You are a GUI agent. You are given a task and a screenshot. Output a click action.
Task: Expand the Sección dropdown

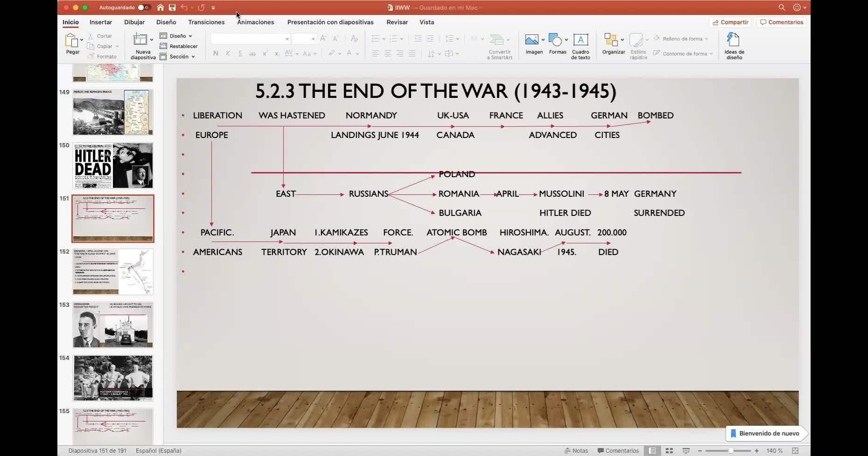[x=193, y=57]
